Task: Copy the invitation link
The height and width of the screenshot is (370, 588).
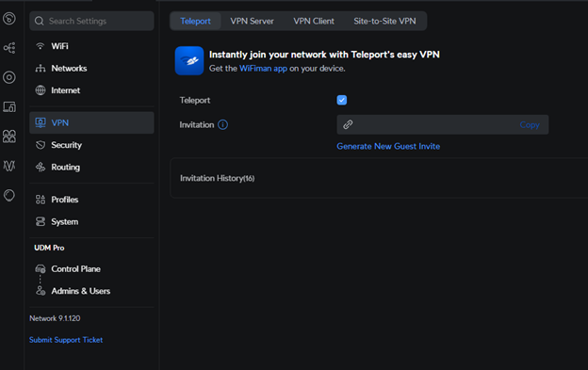Action: (530, 124)
